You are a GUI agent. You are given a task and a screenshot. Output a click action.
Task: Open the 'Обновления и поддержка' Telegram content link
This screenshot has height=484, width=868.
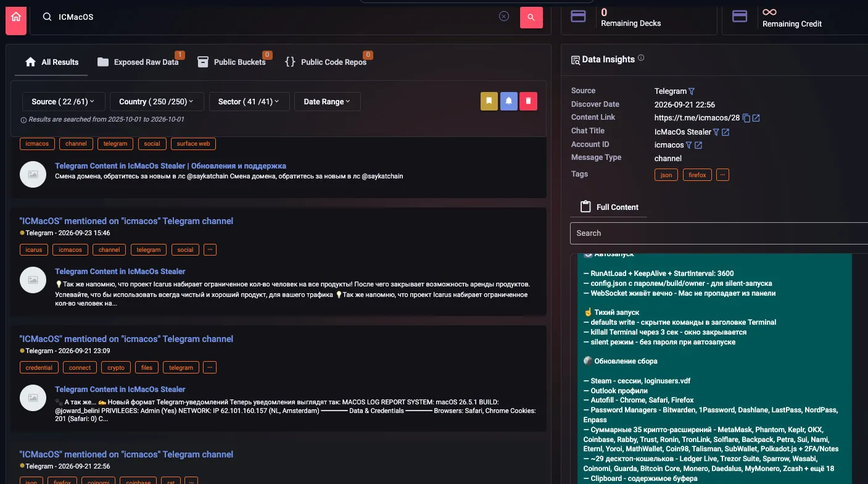pyautogui.click(x=170, y=166)
